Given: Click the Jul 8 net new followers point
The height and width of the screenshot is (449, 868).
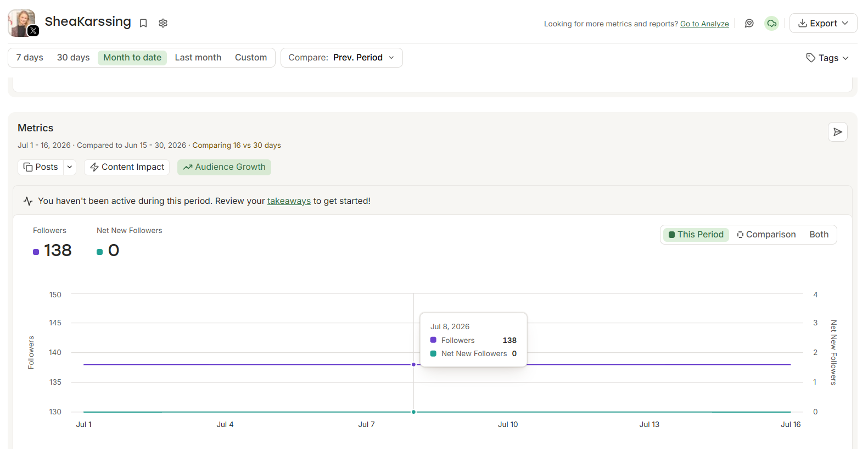Looking at the screenshot, I should point(413,412).
